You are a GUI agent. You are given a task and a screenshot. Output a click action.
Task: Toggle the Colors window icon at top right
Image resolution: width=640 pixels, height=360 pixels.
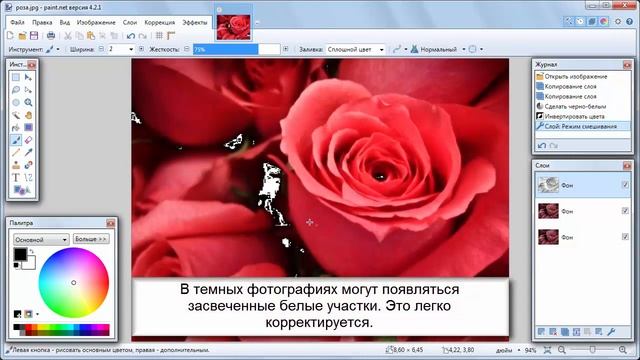[604, 21]
